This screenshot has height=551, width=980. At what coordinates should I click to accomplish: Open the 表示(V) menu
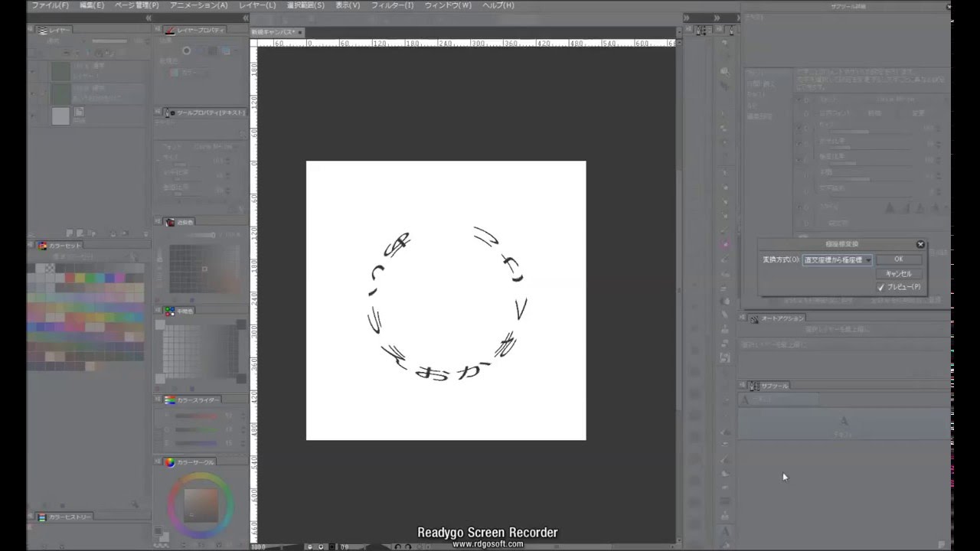coord(348,5)
